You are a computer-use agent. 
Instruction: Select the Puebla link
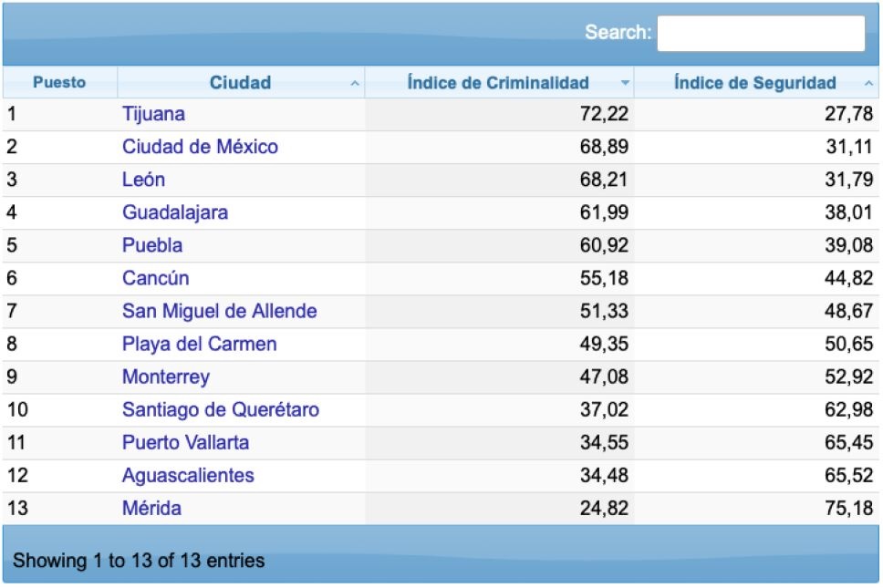coord(152,244)
